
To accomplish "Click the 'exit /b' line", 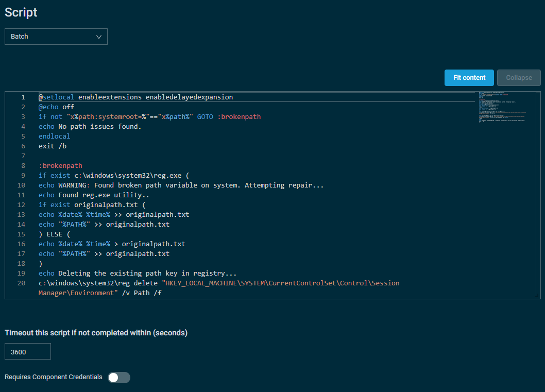I will pyautogui.click(x=53, y=146).
